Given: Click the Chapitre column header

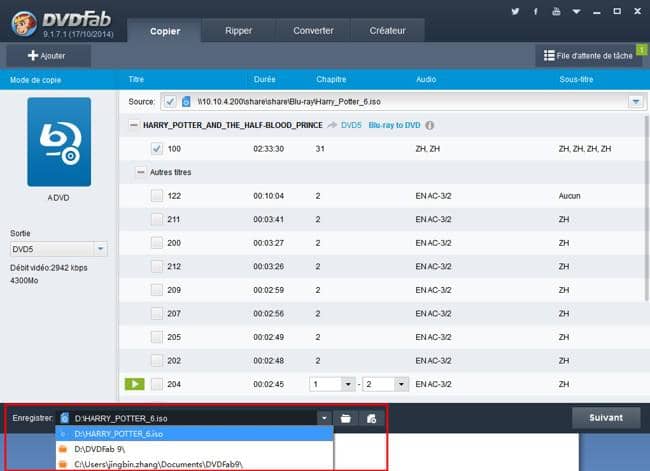Looking at the screenshot, I should [331, 79].
